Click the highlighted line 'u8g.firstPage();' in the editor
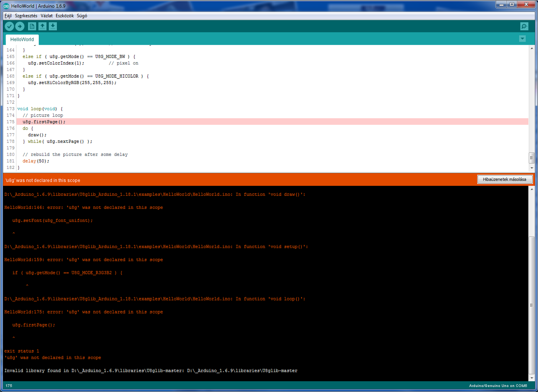The height and width of the screenshot is (392, 538). tap(44, 122)
